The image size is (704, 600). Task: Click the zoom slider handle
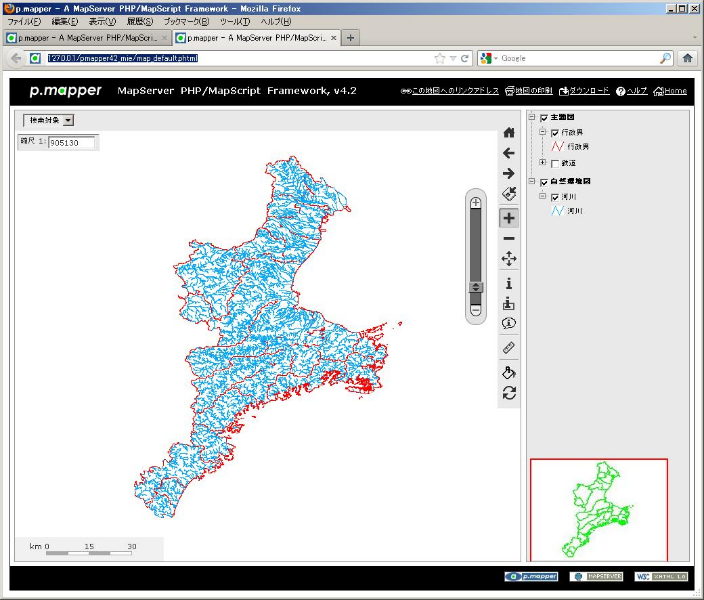pyautogui.click(x=476, y=287)
